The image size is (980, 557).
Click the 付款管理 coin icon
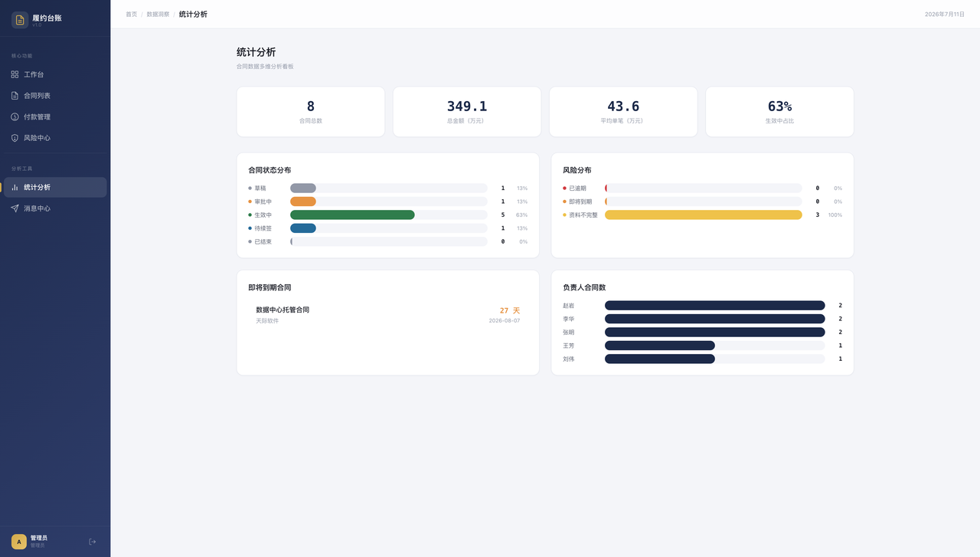15,116
